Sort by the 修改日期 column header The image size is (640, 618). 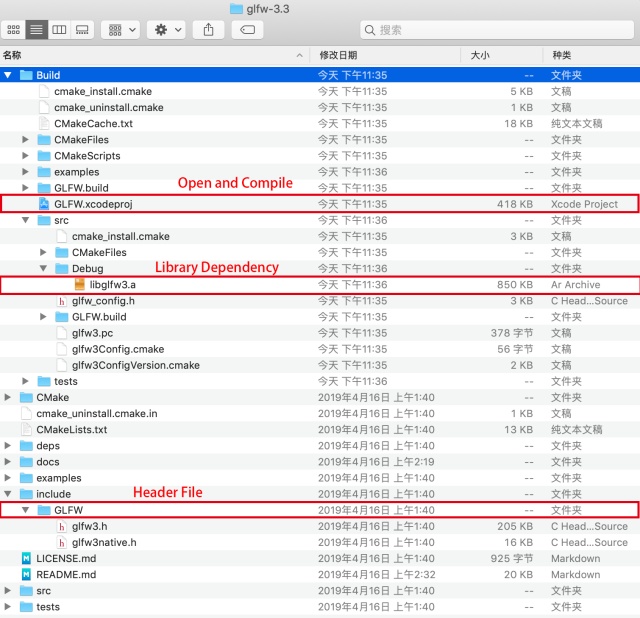385,55
